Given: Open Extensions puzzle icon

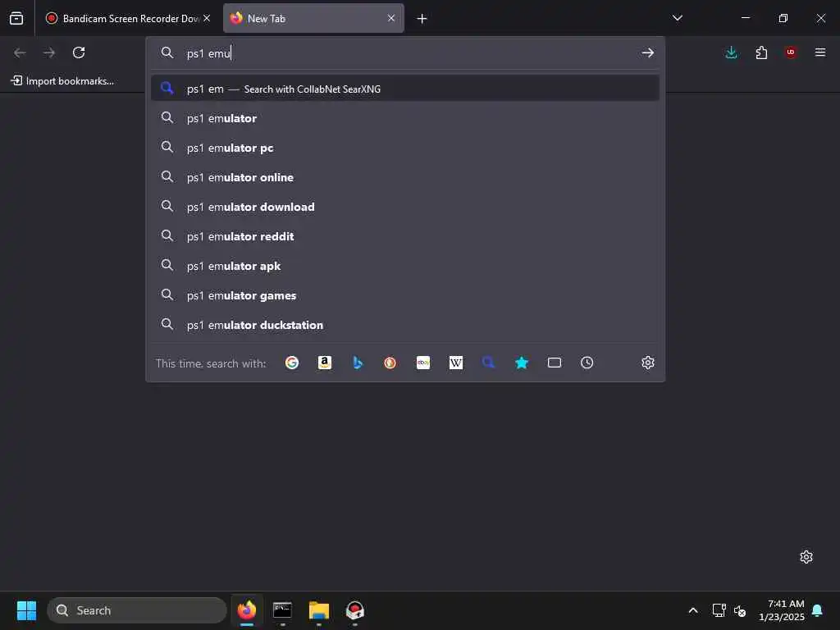Looking at the screenshot, I should pos(761,52).
